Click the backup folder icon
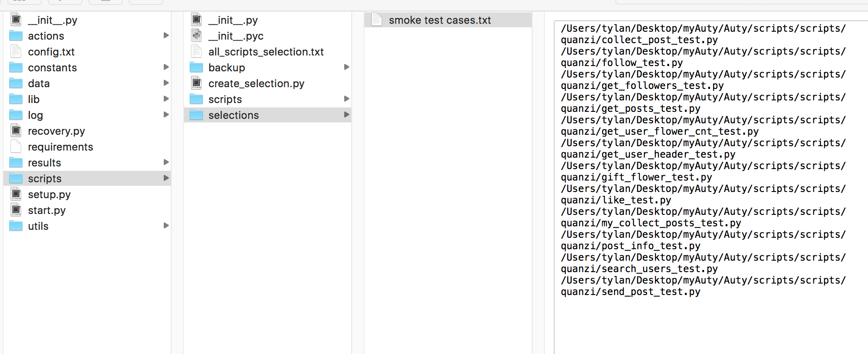 197,67
